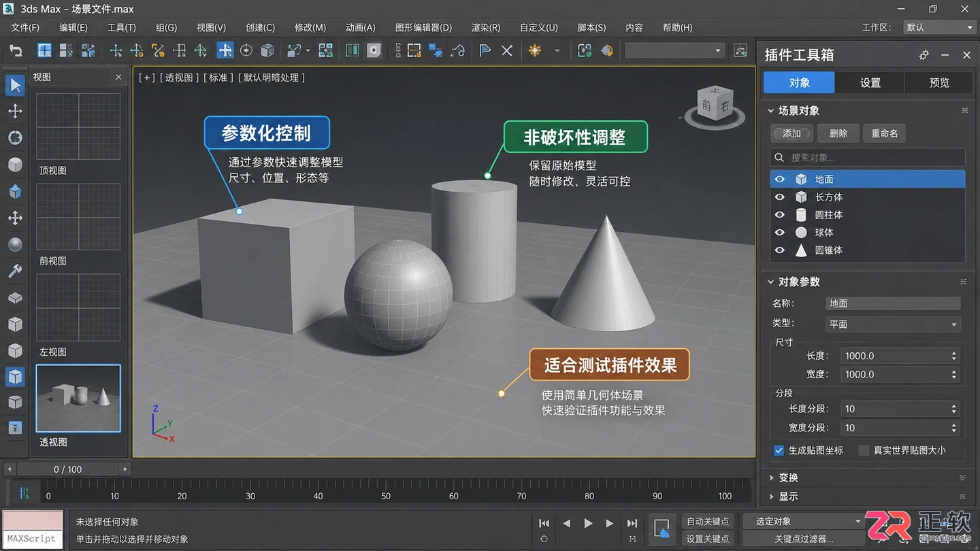Open the 类型 平面 dropdown
The height and width of the screenshot is (551, 980).
892,324
